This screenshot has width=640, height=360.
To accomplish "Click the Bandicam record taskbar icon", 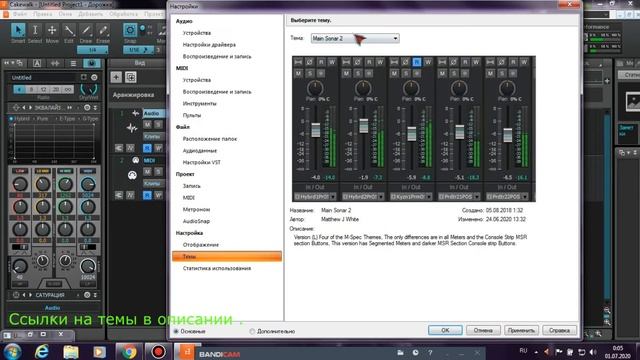I will (x=158, y=351).
